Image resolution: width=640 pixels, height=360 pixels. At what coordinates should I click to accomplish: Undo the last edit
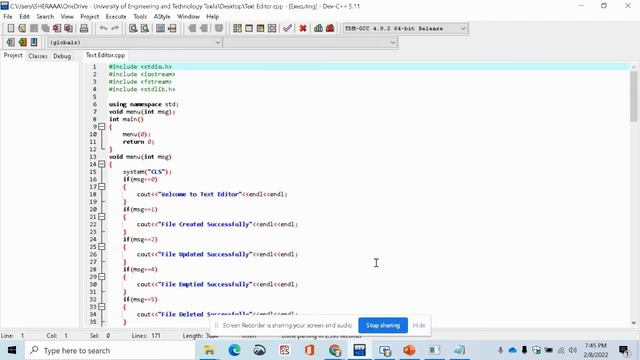[x=103, y=28]
